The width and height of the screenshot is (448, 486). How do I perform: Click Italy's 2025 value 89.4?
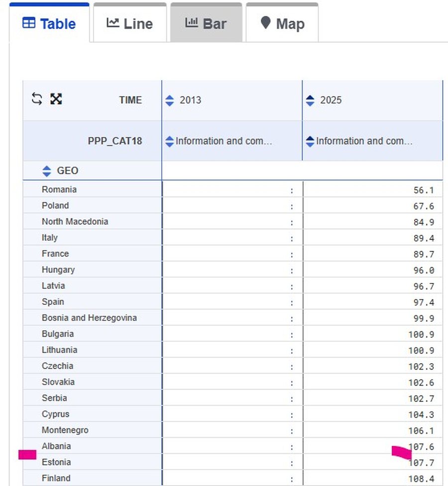click(424, 238)
